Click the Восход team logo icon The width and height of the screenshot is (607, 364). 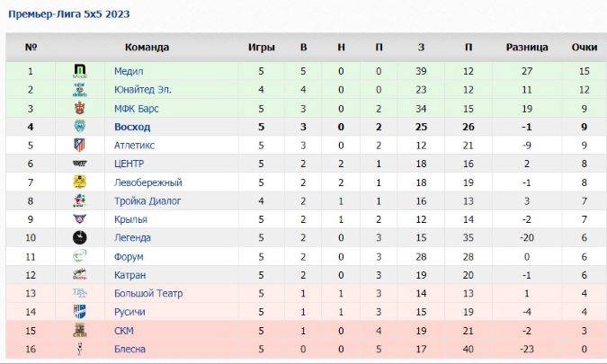point(79,127)
